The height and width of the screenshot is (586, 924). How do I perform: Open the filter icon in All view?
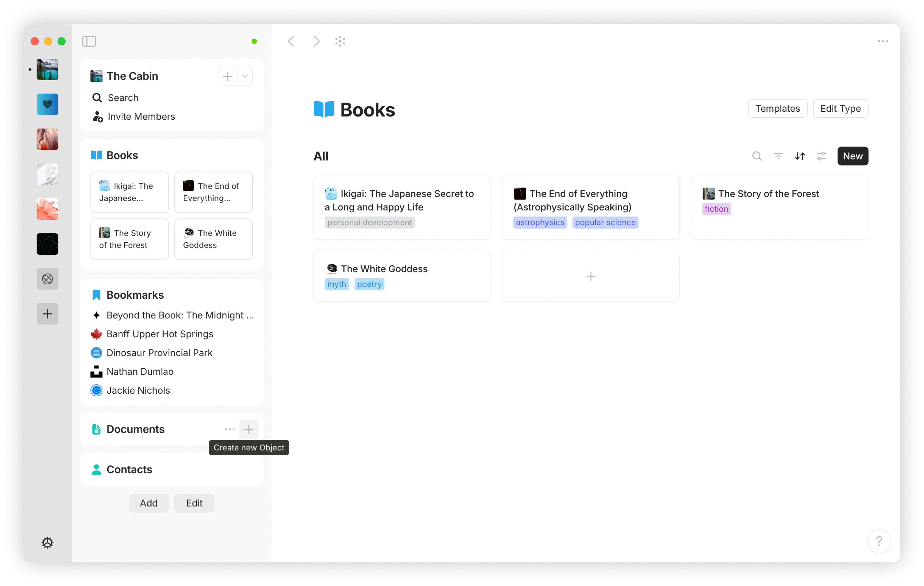pyautogui.click(x=778, y=156)
